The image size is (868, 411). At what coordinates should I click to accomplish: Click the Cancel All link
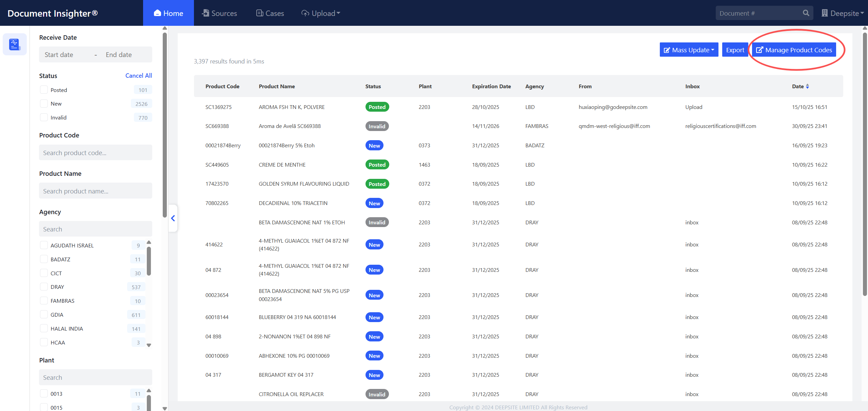tap(138, 76)
